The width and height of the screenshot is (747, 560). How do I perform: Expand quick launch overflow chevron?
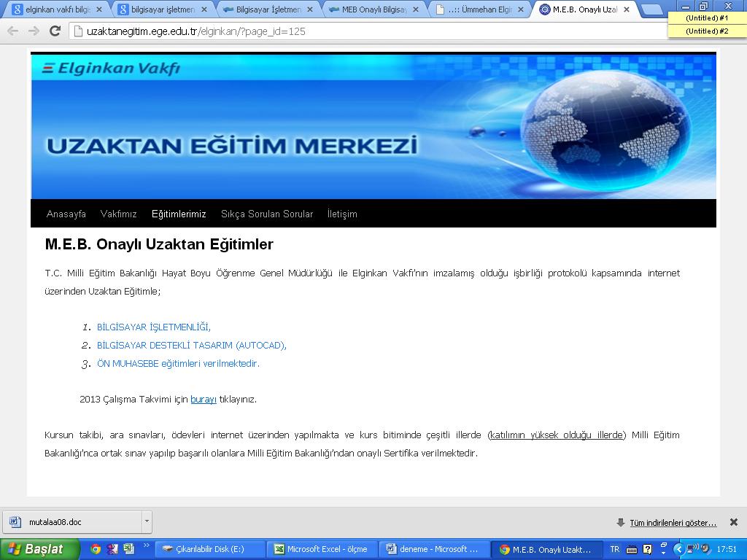146,545
